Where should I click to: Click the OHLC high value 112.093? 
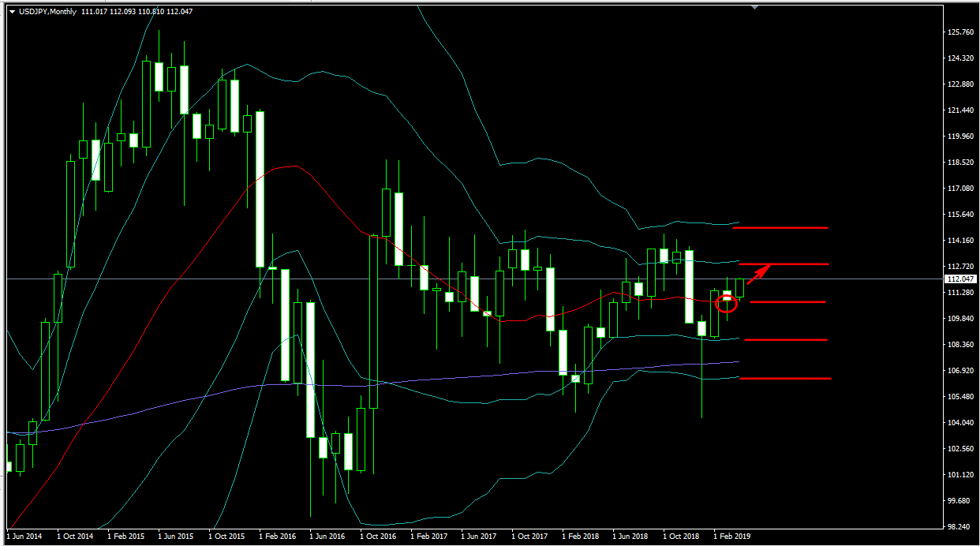pos(123,12)
